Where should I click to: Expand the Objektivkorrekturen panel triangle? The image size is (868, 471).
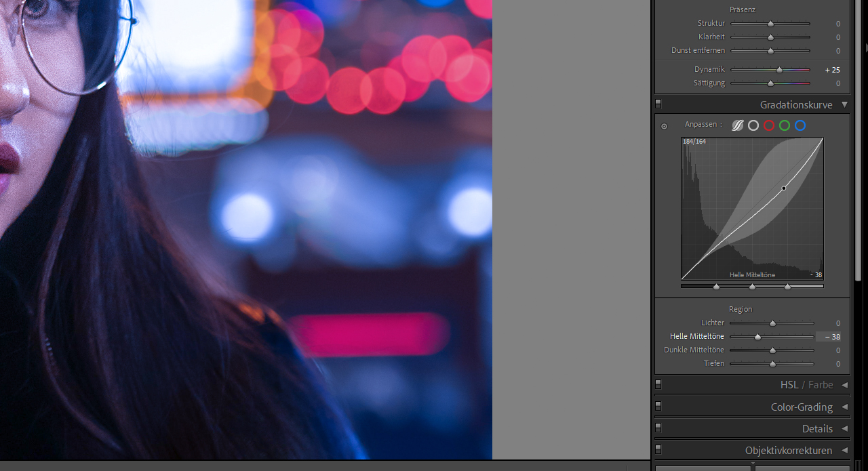[x=844, y=450]
